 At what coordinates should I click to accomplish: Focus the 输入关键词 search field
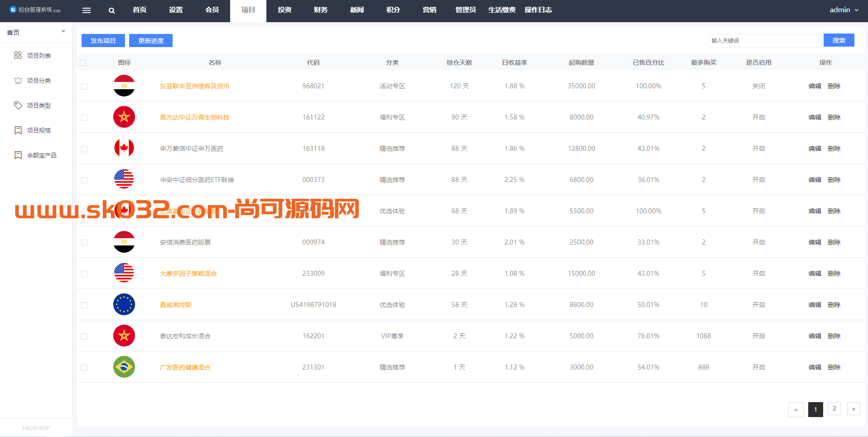pos(765,40)
